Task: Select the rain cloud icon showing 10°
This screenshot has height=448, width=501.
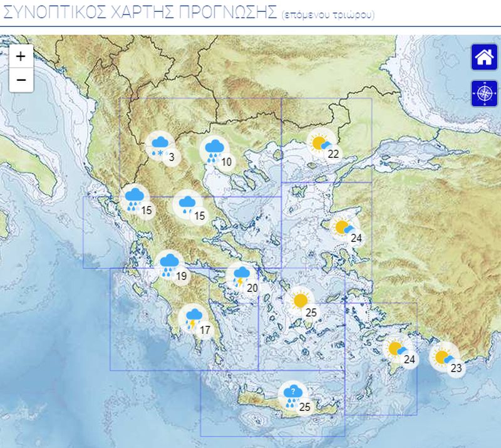Action: [214, 151]
